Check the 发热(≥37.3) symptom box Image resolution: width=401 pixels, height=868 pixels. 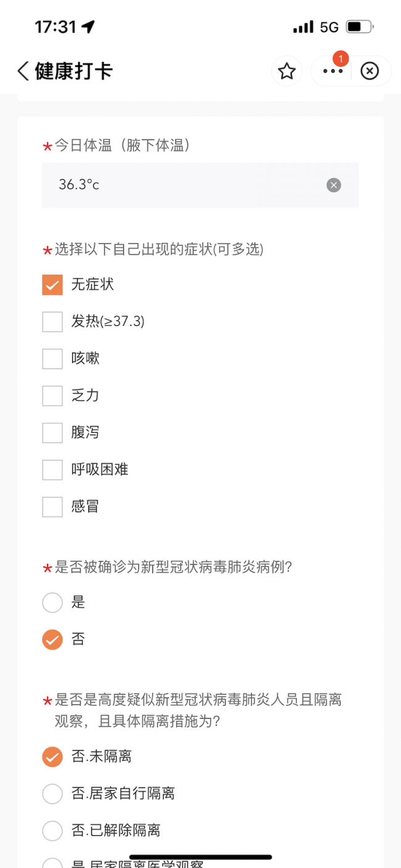(x=52, y=322)
